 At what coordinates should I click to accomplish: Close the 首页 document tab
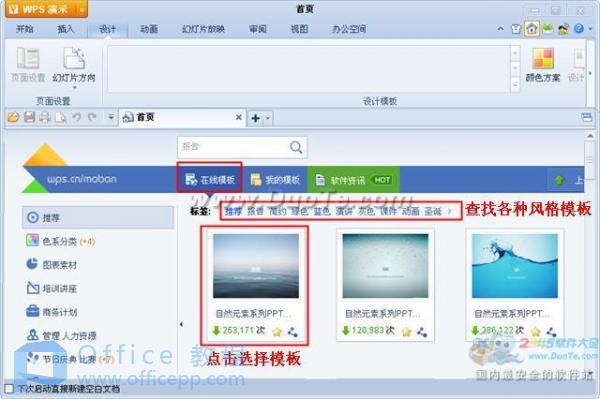tap(238, 117)
